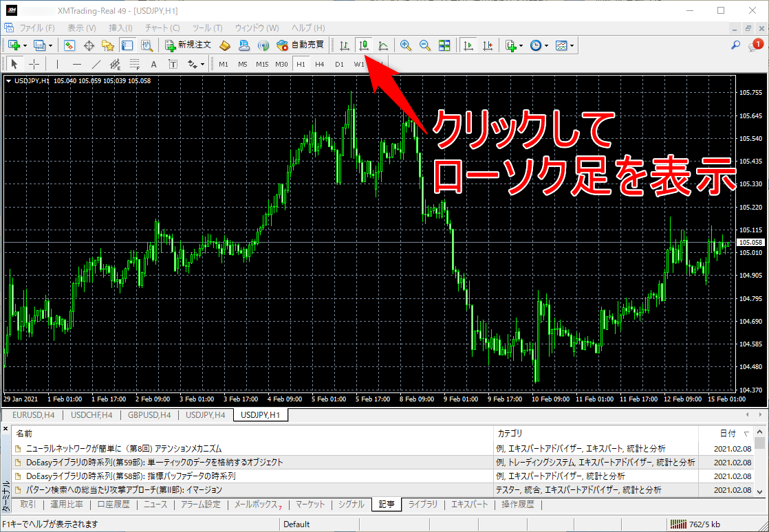
Task: Open the indicators list icon
Action: [x=511, y=45]
